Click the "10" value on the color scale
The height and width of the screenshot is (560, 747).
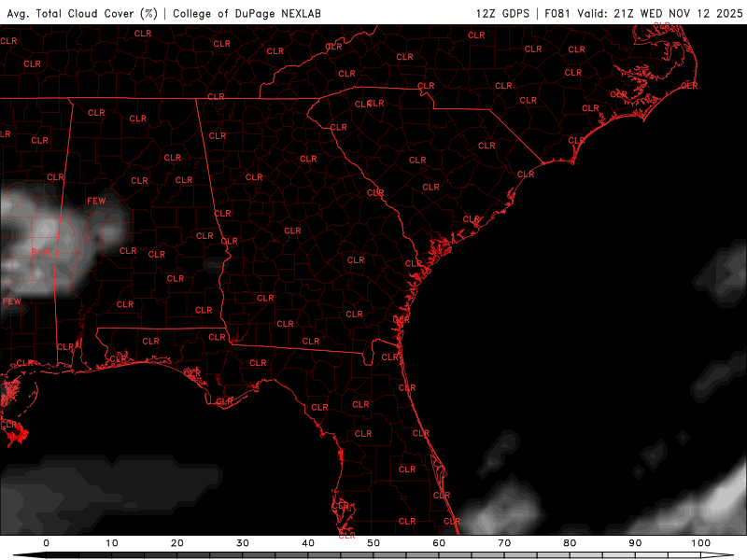coord(111,543)
